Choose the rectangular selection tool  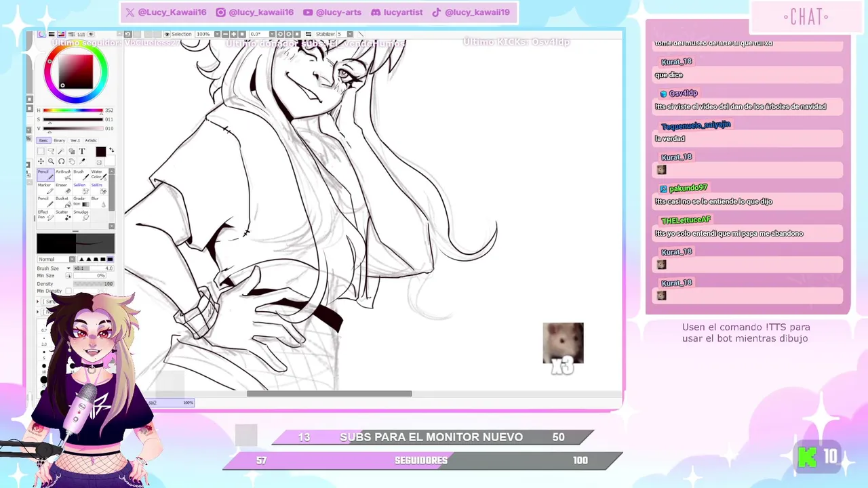(x=41, y=151)
